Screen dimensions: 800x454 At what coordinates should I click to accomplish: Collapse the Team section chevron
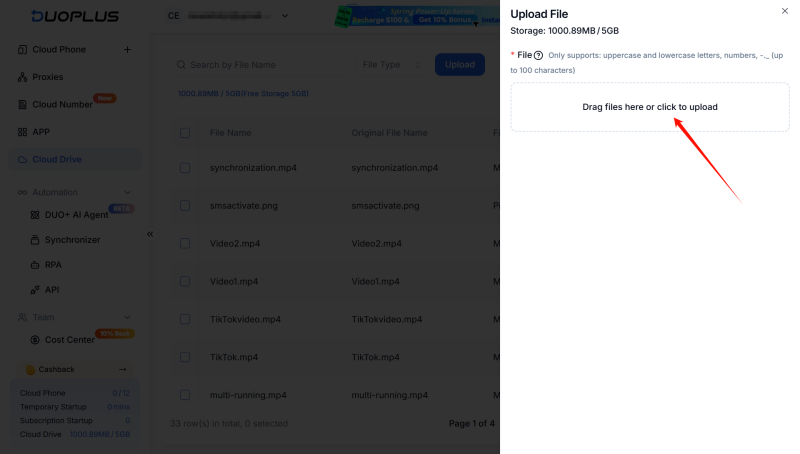click(127, 317)
